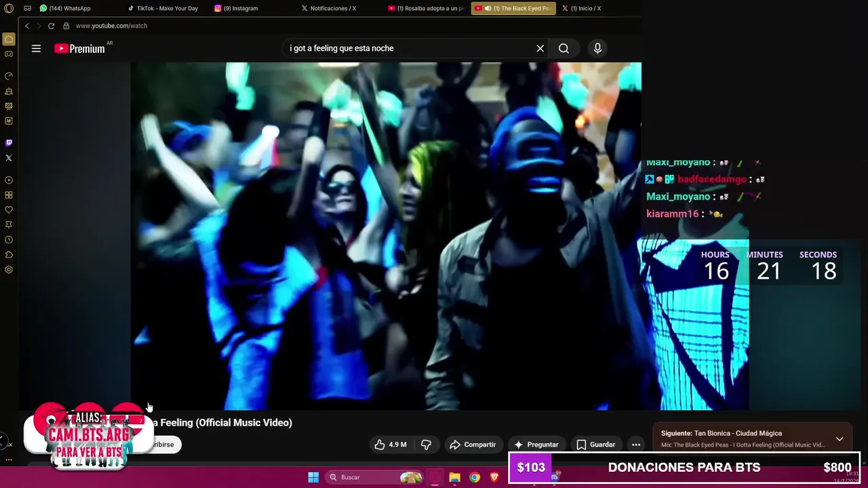Clear the YouTube search text

540,48
